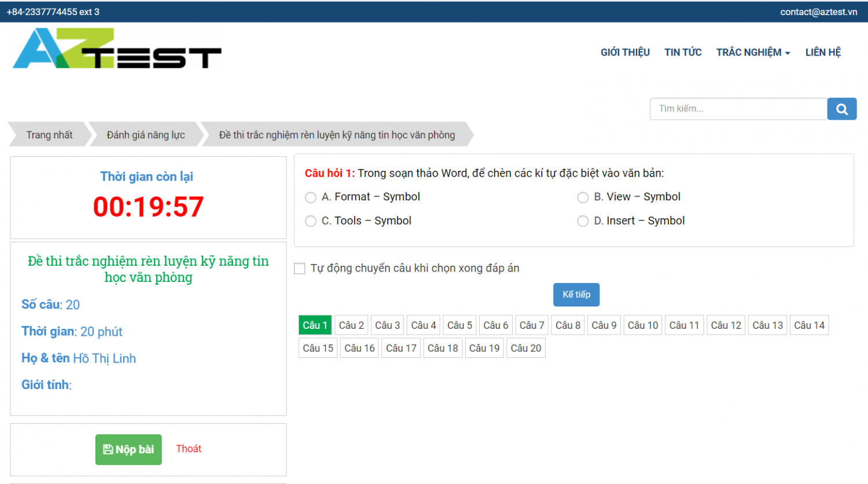Jump to Câu 4
Viewport: 868px width, 484px height.
424,325
